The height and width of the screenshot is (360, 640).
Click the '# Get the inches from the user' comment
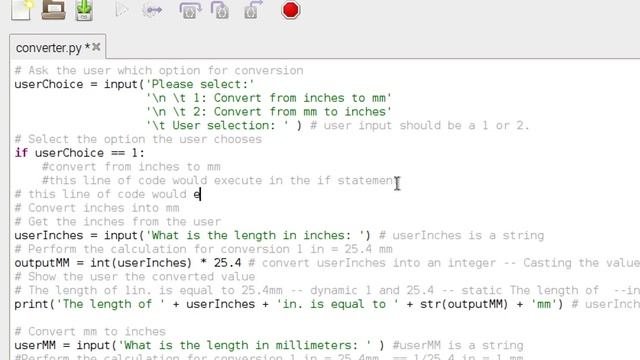118,222
